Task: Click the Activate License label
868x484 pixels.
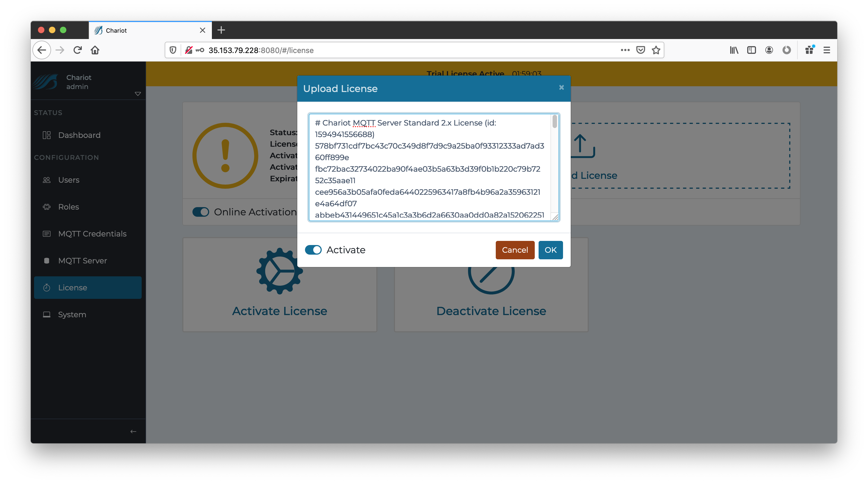Action: 279,311
